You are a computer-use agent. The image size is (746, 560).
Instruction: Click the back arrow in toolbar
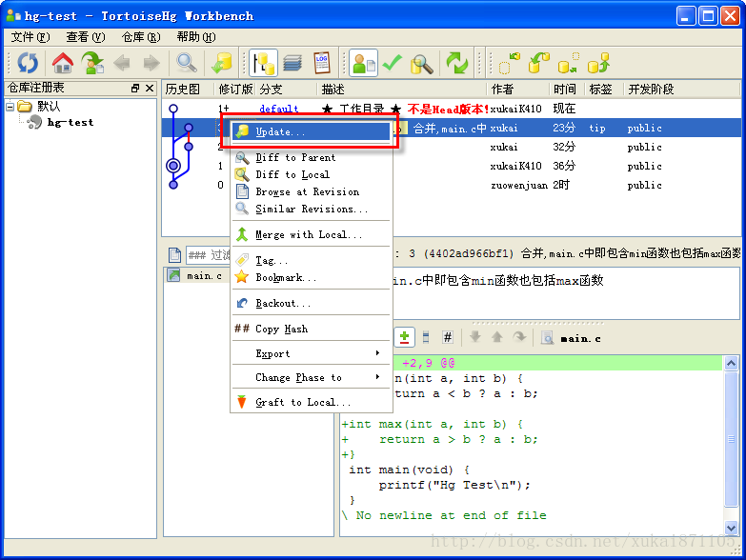[122, 63]
